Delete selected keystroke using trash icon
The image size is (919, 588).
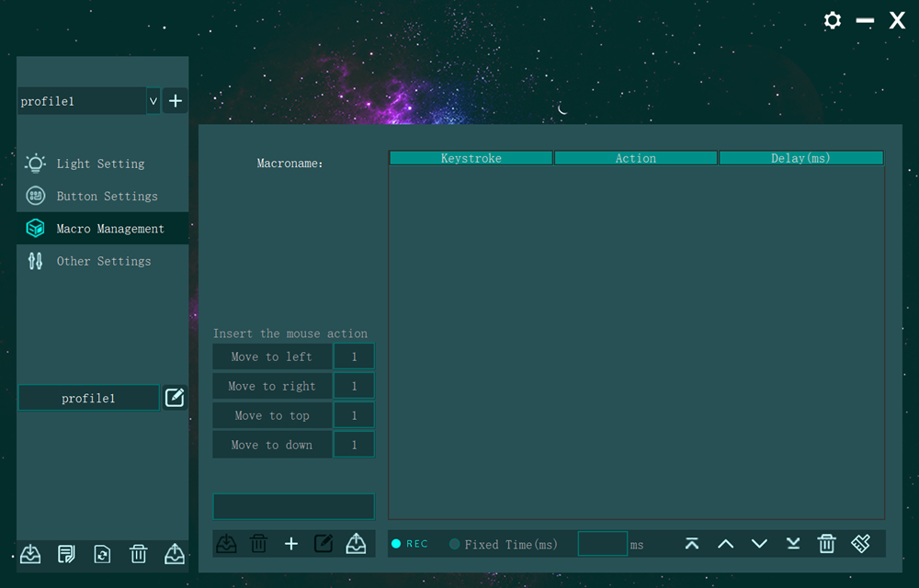coord(826,544)
